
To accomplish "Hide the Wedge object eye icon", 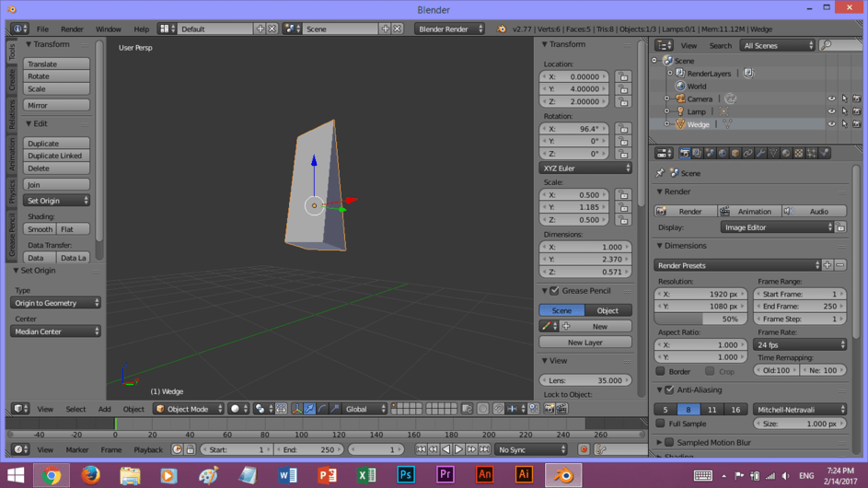I will 831,124.
